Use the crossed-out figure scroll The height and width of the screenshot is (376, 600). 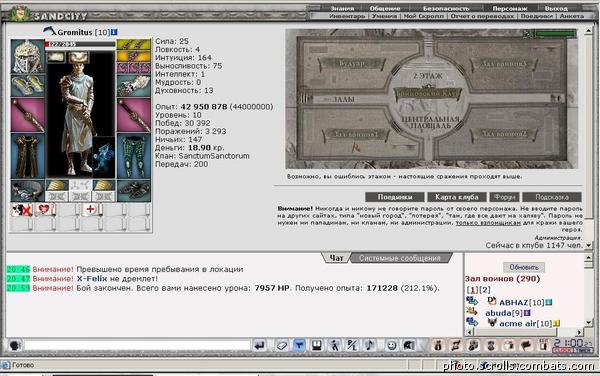point(21,210)
